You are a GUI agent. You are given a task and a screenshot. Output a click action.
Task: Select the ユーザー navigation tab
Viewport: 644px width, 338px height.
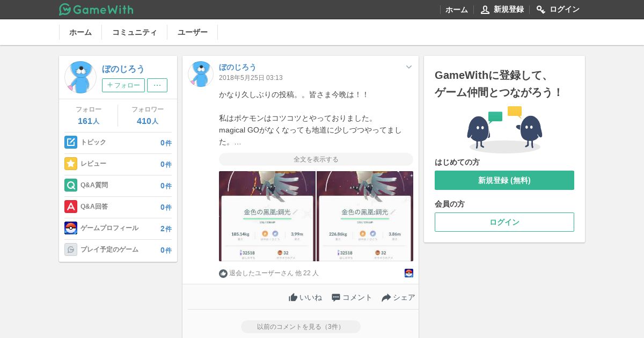pos(193,32)
